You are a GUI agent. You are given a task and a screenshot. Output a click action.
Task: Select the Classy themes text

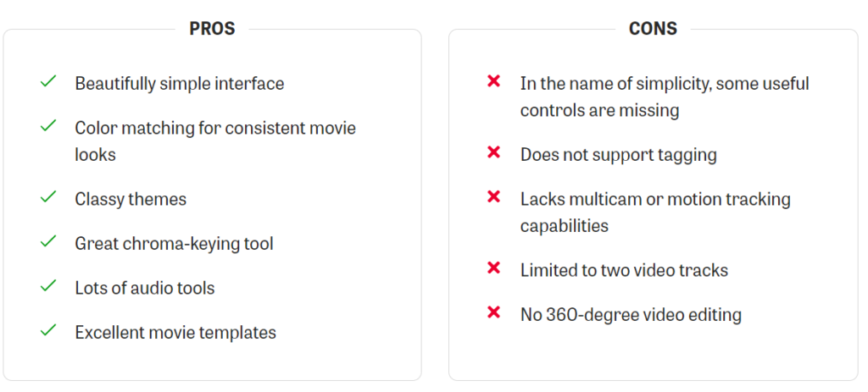click(x=131, y=199)
